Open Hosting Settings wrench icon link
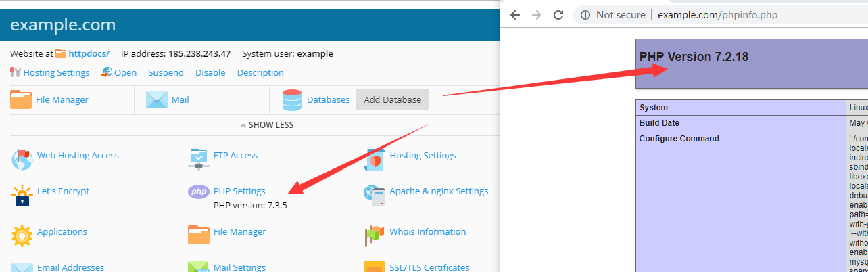Viewport: 868px width, 272px height. point(16,72)
